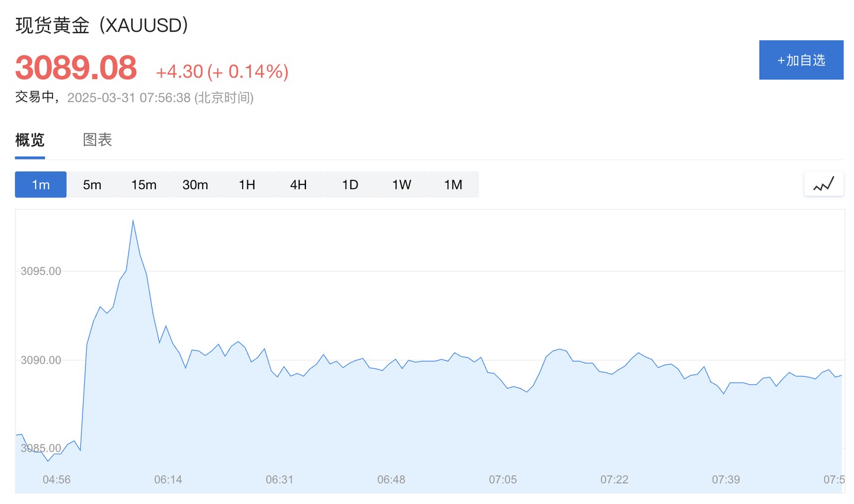Image resolution: width=854 pixels, height=504 pixels.
Task: Pick the 1W interval
Action: pos(401,184)
